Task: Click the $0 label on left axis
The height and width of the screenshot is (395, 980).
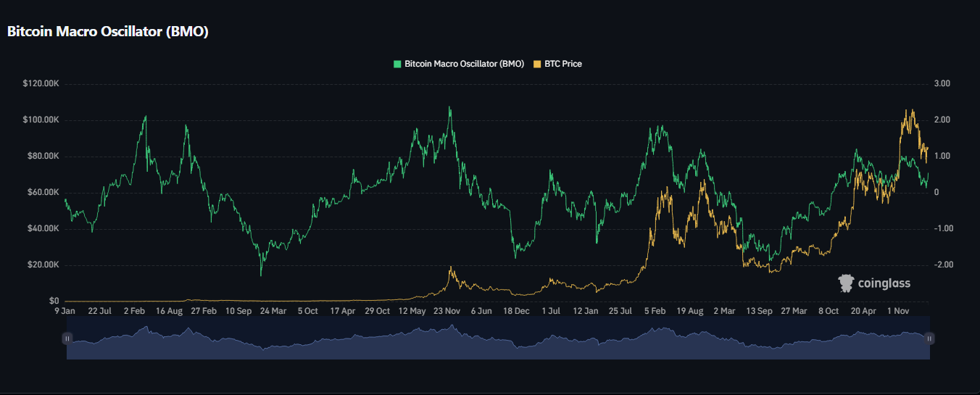Action: coord(54,301)
